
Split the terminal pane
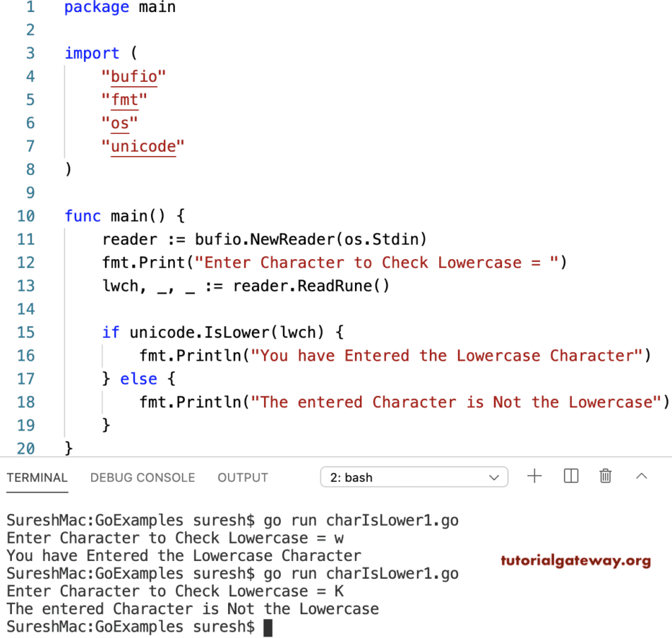click(570, 476)
